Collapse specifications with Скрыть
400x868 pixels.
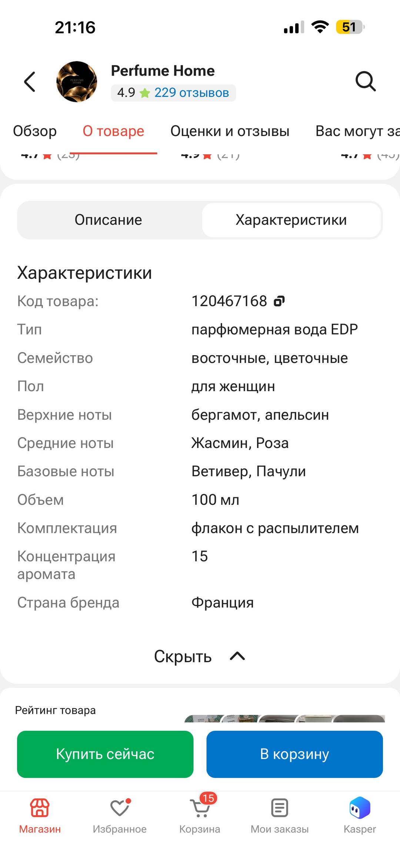(x=183, y=656)
